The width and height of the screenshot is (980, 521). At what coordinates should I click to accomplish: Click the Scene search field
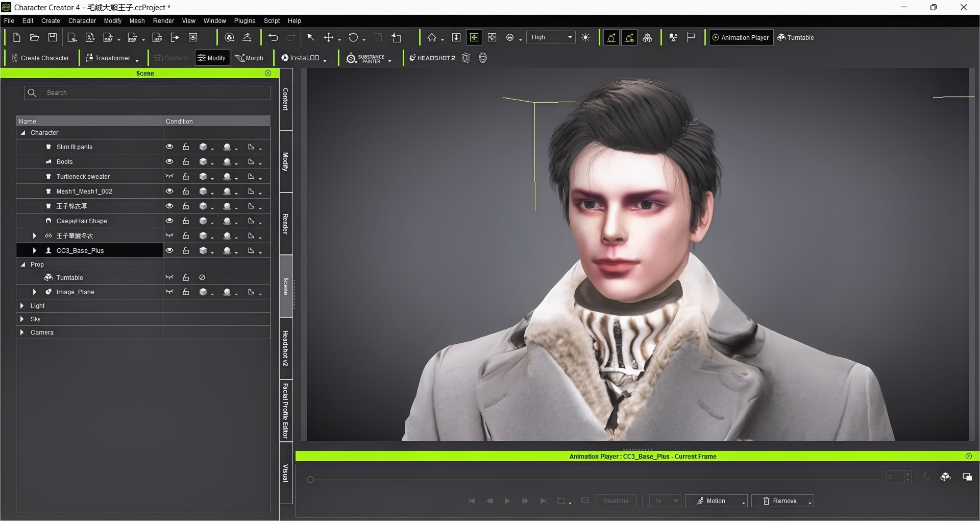coord(153,93)
